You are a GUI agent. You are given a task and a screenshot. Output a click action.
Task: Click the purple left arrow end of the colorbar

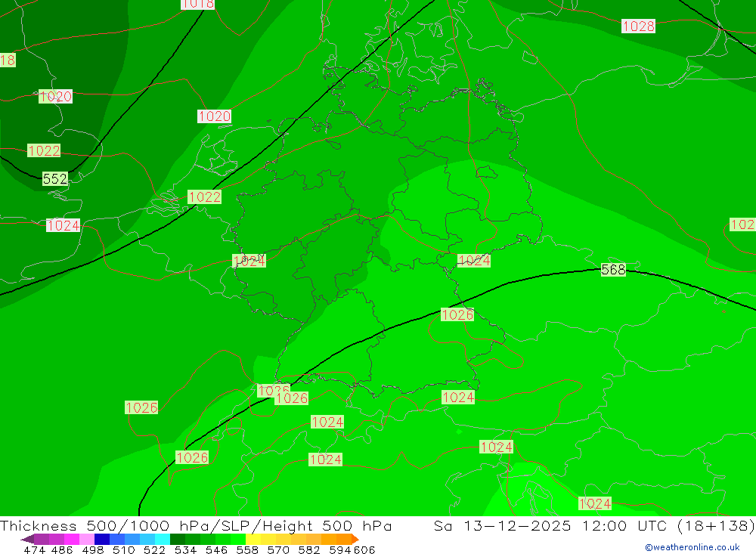point(27,539)
